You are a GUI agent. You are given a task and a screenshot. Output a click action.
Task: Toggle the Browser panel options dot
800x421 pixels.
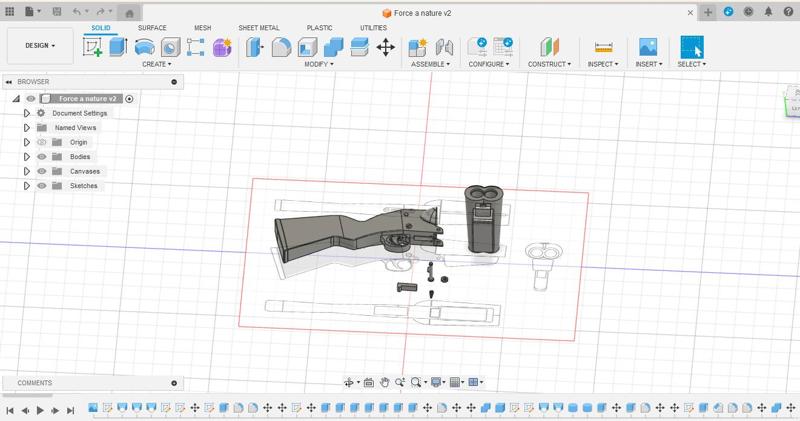pyautogui.click(x=174, y=82)
